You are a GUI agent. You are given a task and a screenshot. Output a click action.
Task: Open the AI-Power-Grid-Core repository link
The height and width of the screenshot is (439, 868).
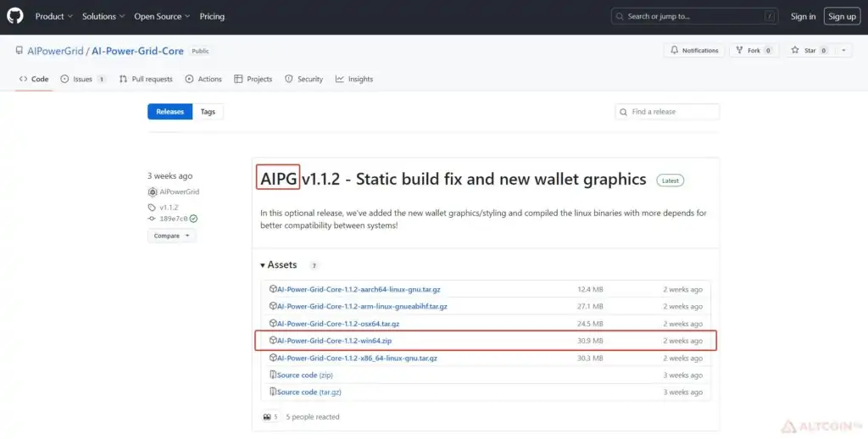137,51
